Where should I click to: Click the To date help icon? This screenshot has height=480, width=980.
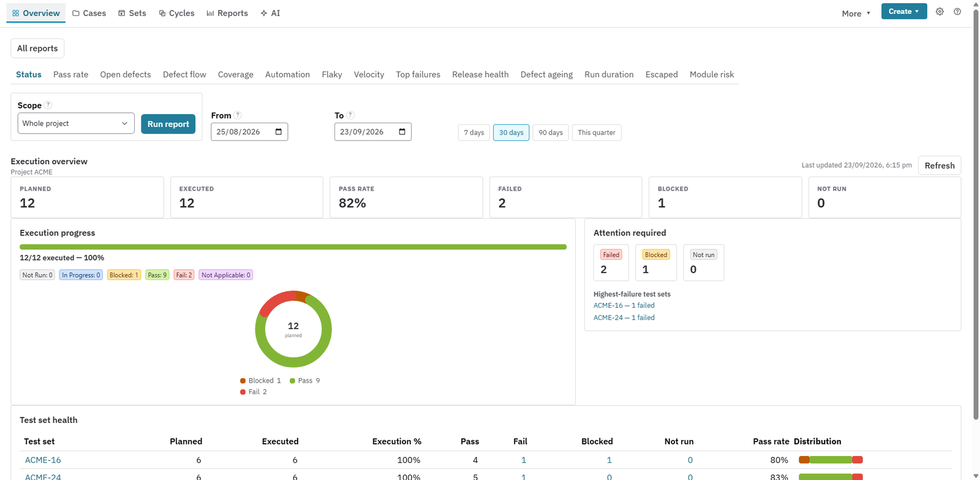(350, 115)
